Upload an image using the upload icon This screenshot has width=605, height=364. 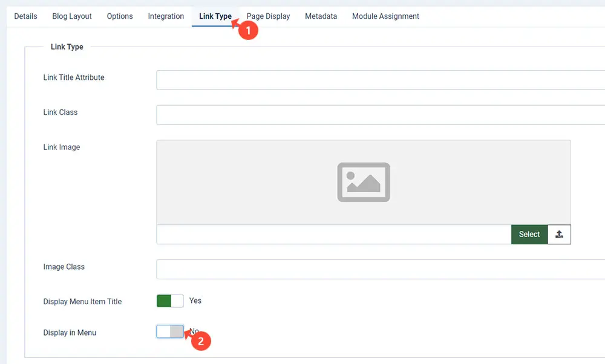[x=559, y=235]
